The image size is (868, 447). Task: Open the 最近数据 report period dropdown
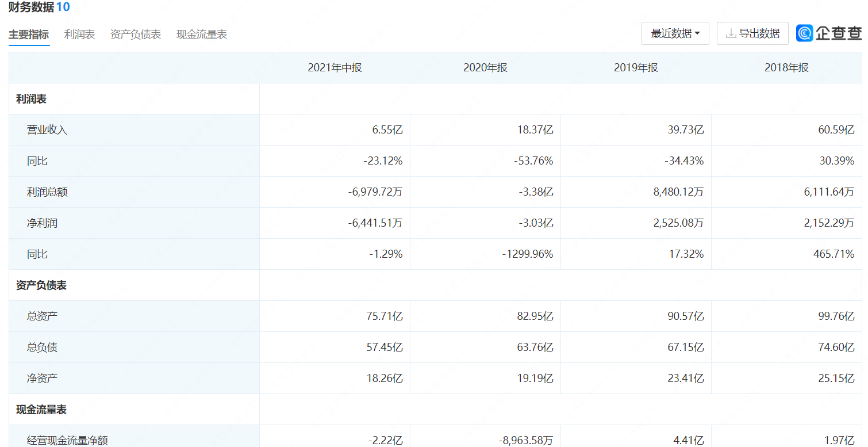click(675, 33)
